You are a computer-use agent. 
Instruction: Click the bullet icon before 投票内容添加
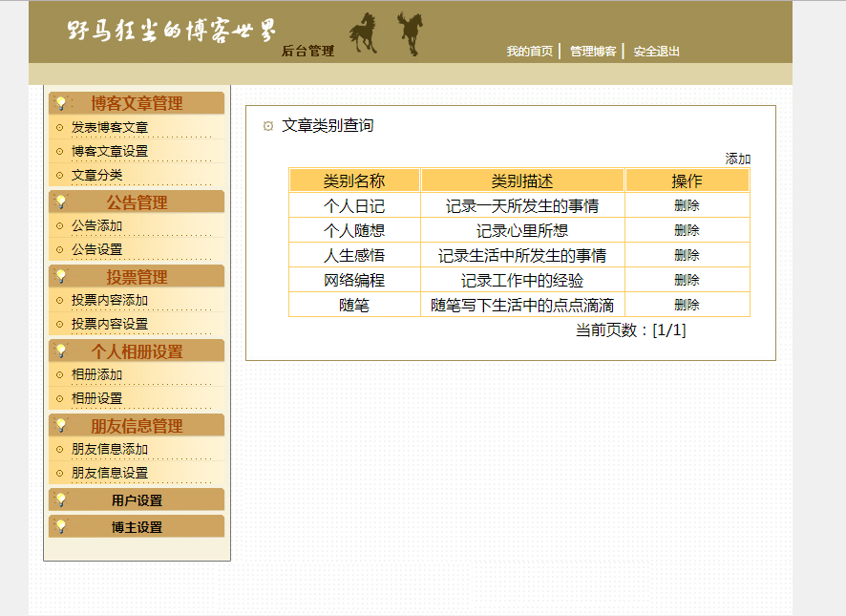60,301
